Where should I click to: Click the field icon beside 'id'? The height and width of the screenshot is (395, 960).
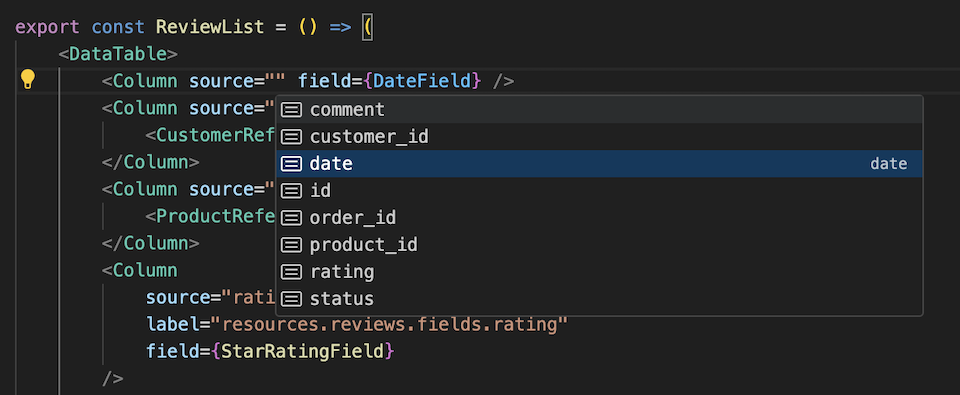pos(291,191)
